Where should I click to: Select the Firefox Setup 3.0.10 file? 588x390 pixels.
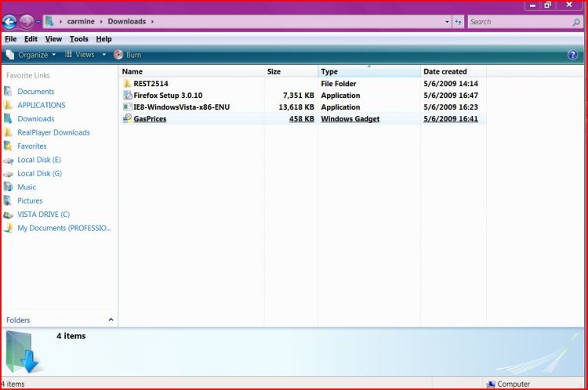click(x=168, y=95)
